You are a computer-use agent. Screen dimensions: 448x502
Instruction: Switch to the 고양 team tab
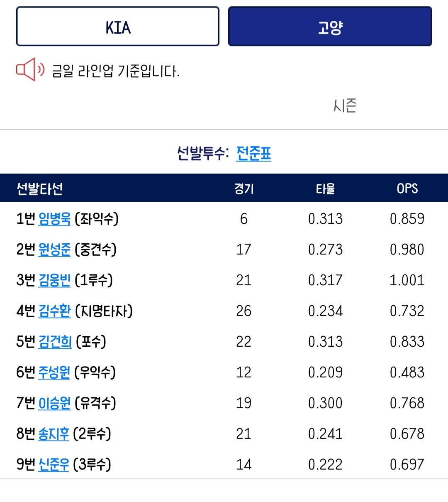pyautogui.click(x=330, y=27)
